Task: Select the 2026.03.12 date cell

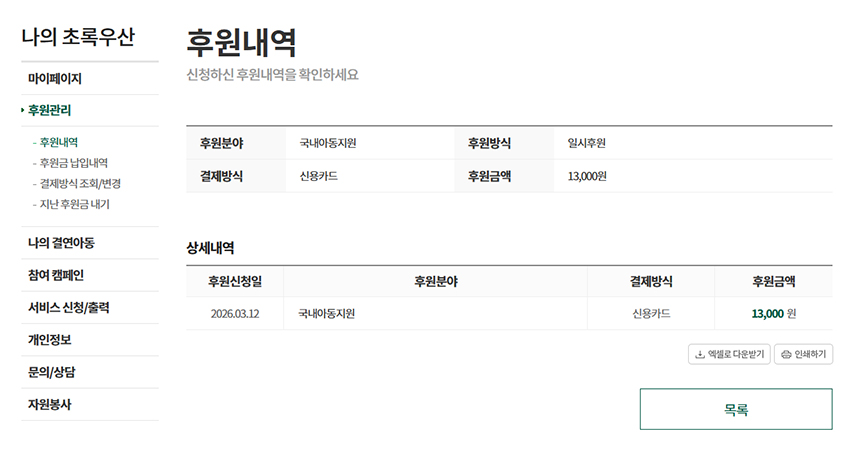Action: tap(235, 314)
